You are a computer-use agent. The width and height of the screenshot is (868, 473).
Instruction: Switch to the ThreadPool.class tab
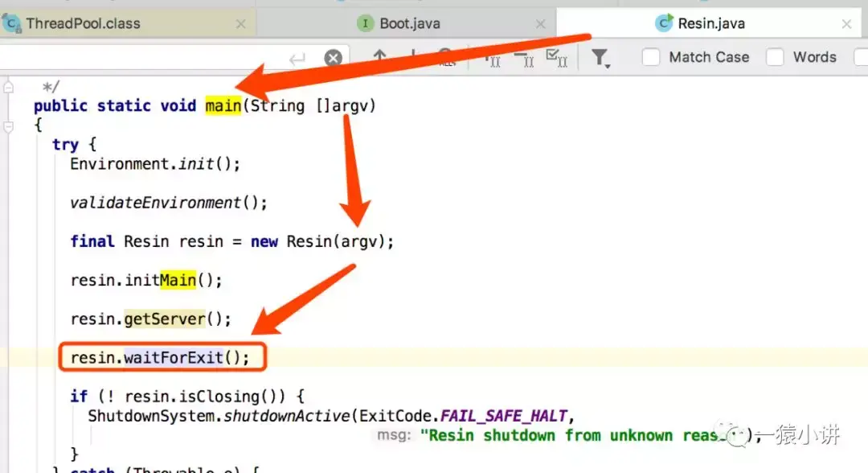coord(127,24)
